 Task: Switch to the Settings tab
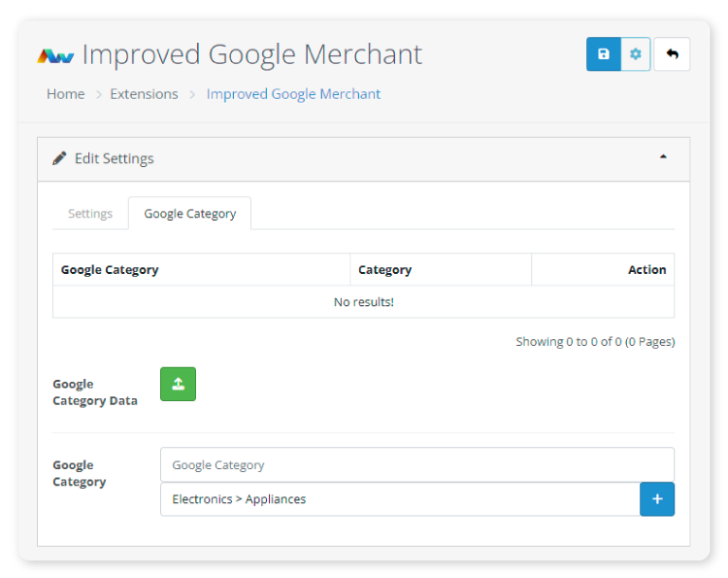pos(90,214)
